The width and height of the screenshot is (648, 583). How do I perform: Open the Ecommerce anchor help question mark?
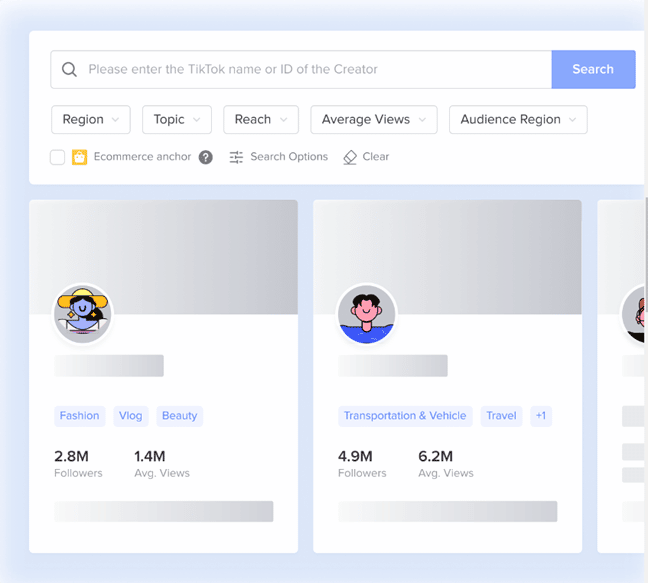coord(205,157)
